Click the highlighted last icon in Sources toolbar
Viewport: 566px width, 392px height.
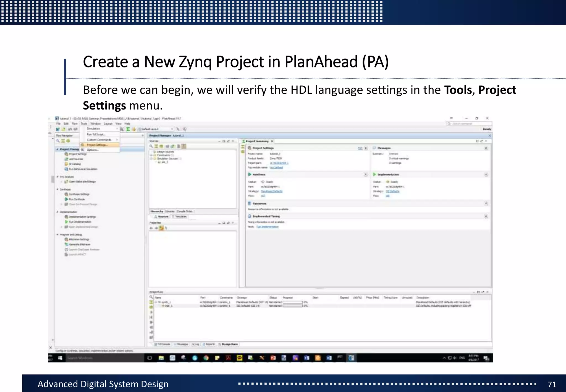click(x=184, y=146)
